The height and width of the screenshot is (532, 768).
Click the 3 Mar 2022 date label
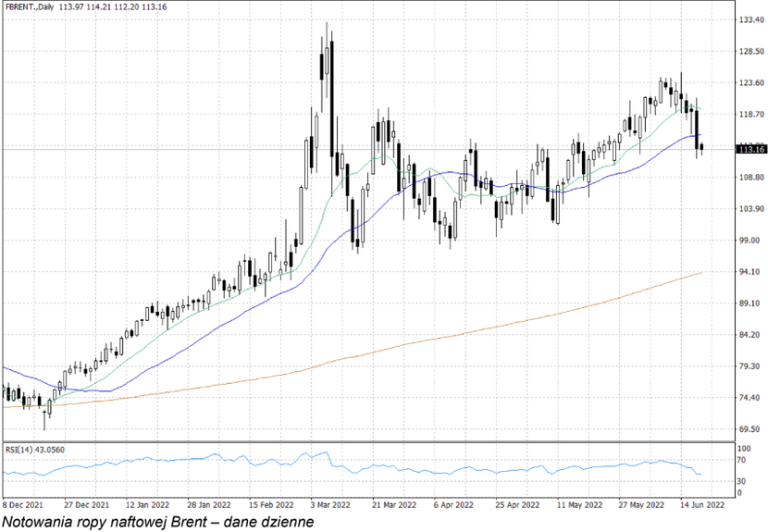click(329, 505)
